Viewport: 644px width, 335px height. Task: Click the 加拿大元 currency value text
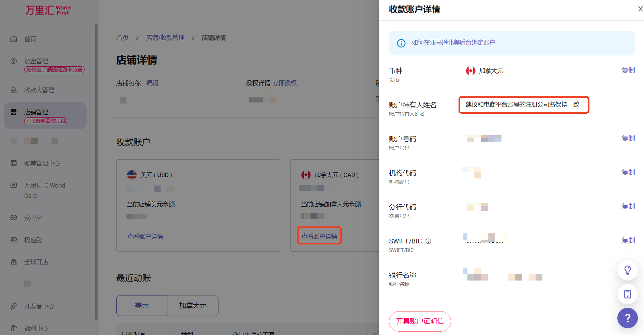tap(491, 71)
